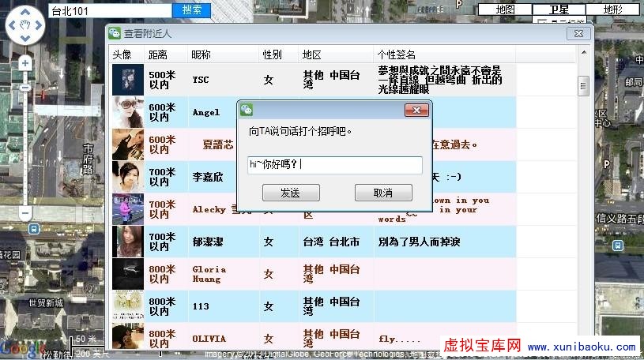This screenshot has width=644, height=360.
Task: Click the 搜索 search button
Action: [192, 10]
